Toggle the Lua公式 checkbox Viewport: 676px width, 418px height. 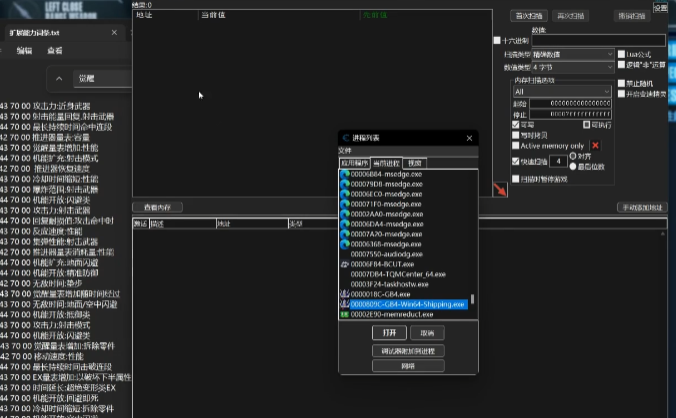coord(621,54)
